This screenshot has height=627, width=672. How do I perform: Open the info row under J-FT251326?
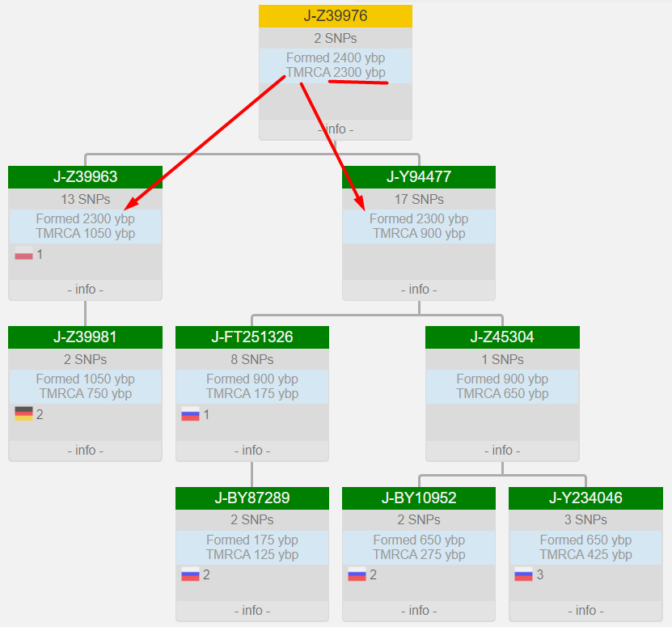point(252,451)
